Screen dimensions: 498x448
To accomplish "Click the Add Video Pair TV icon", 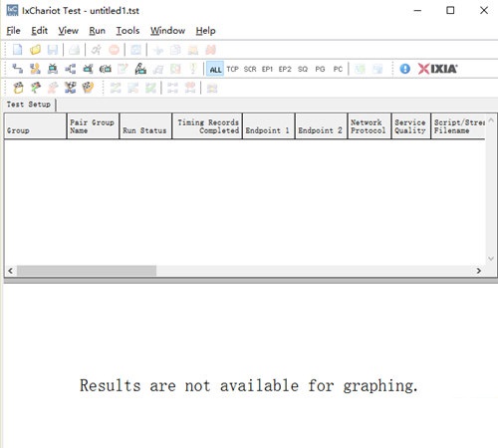I will pyautogui.click(x=53, y=69).
